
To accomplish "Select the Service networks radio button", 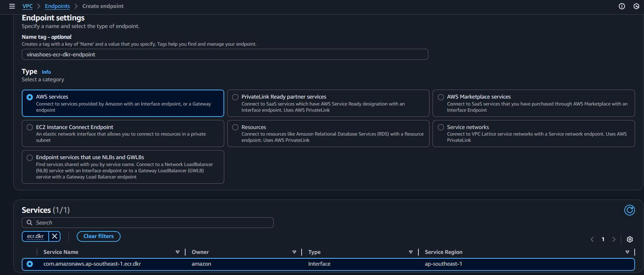I will tap(441, 127).
